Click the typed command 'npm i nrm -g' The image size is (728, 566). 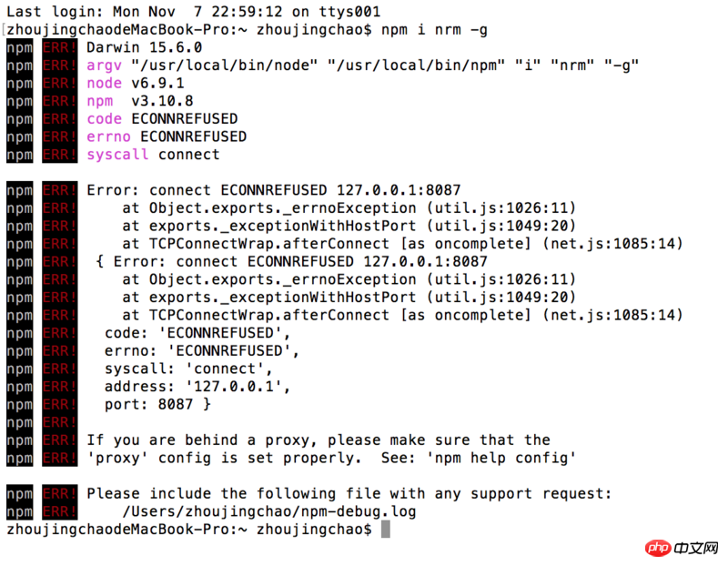433,30
